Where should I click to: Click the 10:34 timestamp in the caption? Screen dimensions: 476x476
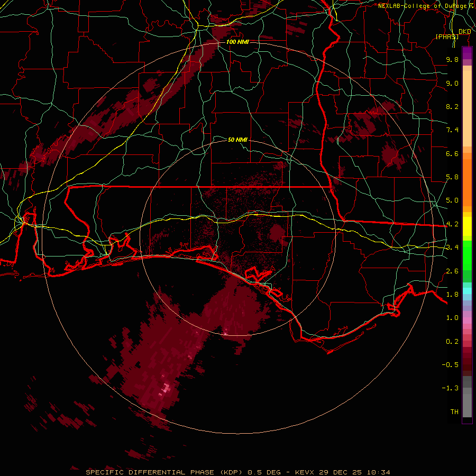pos(378,472)
